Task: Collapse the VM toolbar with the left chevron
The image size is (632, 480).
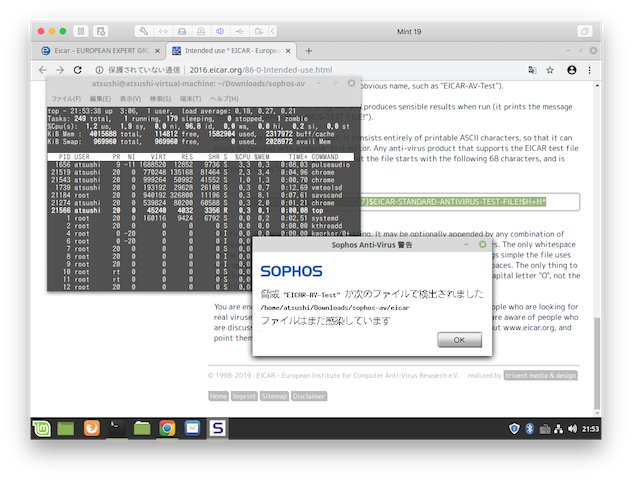Action: click(x=273, y=31)
